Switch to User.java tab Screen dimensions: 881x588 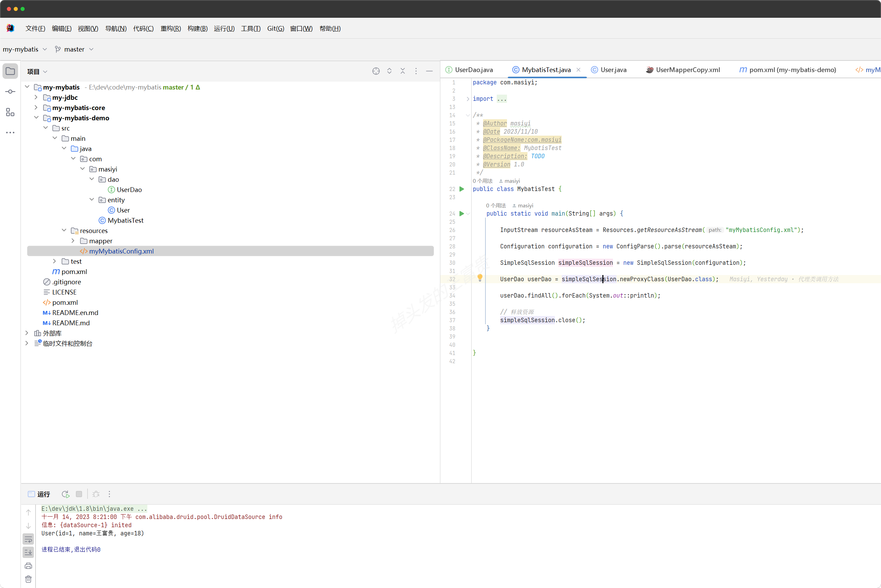point(609,70)
